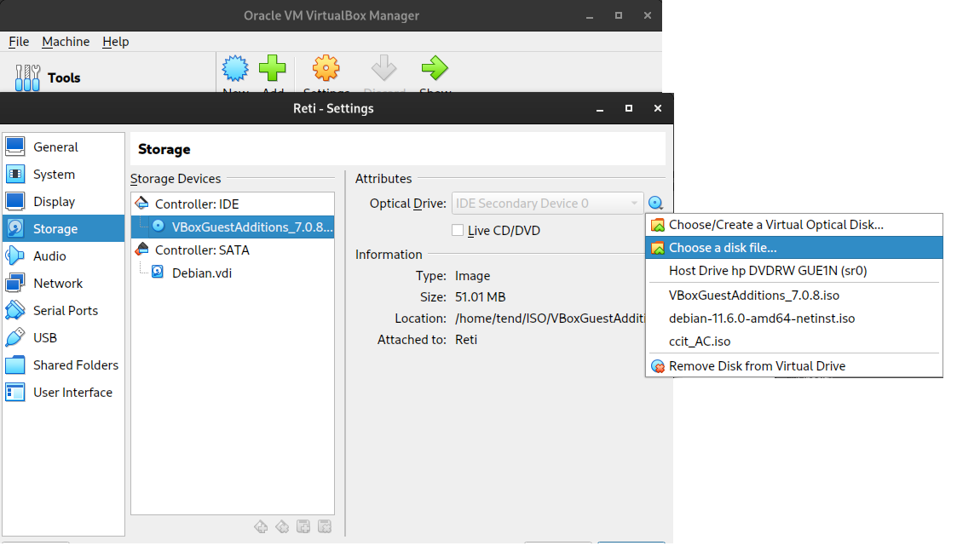The height and width of the screenshot is (557, 980).
Task: Open Settings via the orange gear icon
Action: (326, 68)
